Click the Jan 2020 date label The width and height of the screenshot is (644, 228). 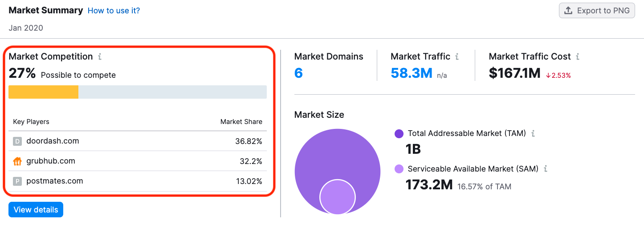coord(26,28)
